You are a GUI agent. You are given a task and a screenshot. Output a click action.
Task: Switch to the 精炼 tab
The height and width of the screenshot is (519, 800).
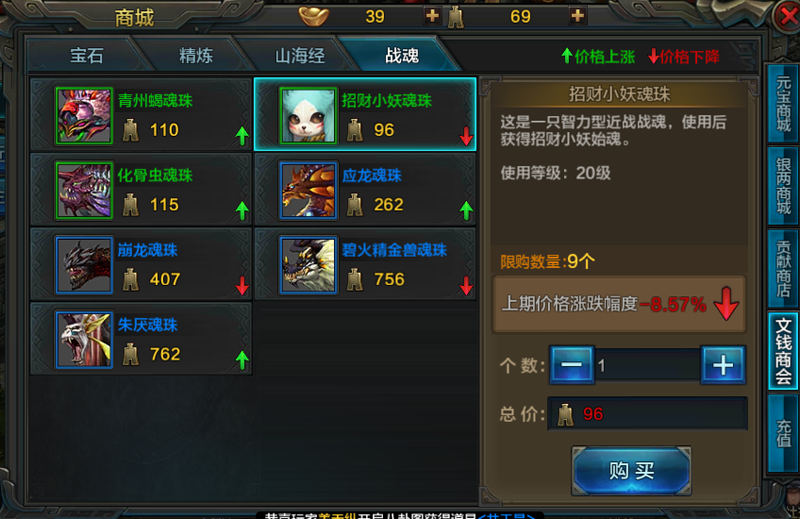(196, 55)
